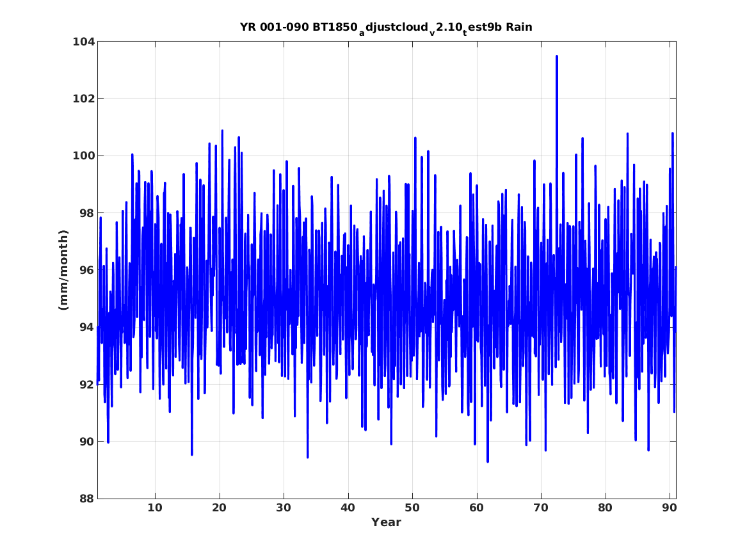
Task: Click the y-axis tick label 104
Action: coord(83,42)
